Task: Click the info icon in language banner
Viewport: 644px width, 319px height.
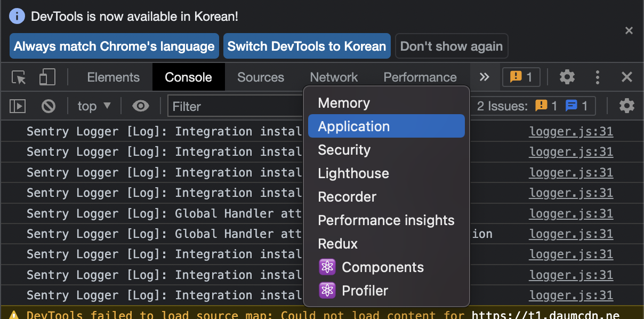Action: click(17, 16)
